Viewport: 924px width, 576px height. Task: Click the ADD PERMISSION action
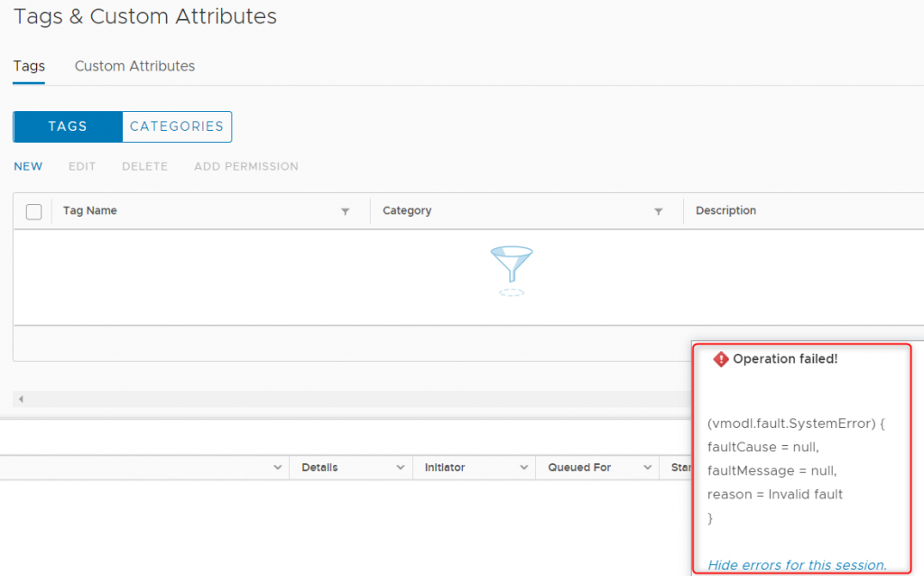tap(245, 166)
